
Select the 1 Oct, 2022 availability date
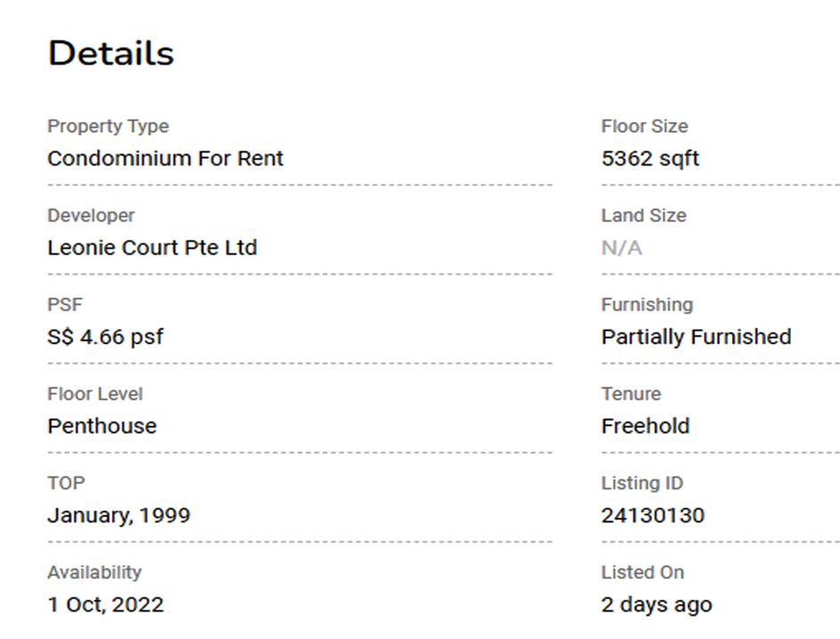(x=105, y=604)
